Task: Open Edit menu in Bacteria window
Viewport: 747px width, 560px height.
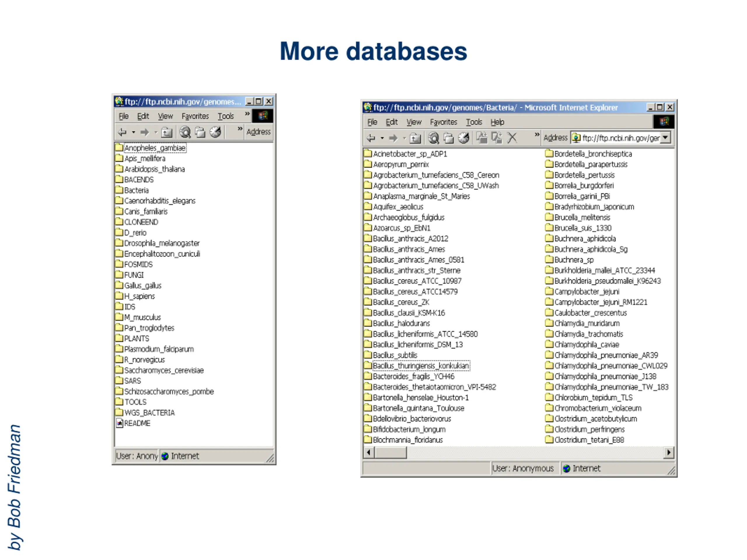Action: point(391,122)
